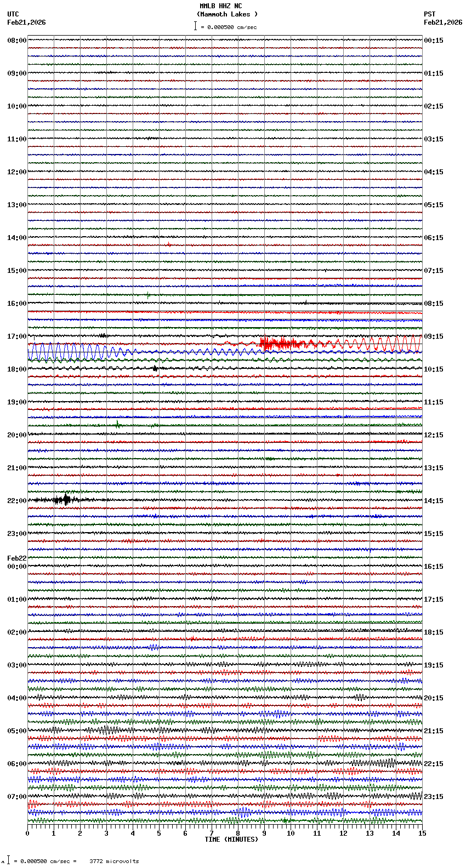This screenshot has width=466, height=868.
Task: Click the 14:15 PST time label
Action: [x=434, y=501]
